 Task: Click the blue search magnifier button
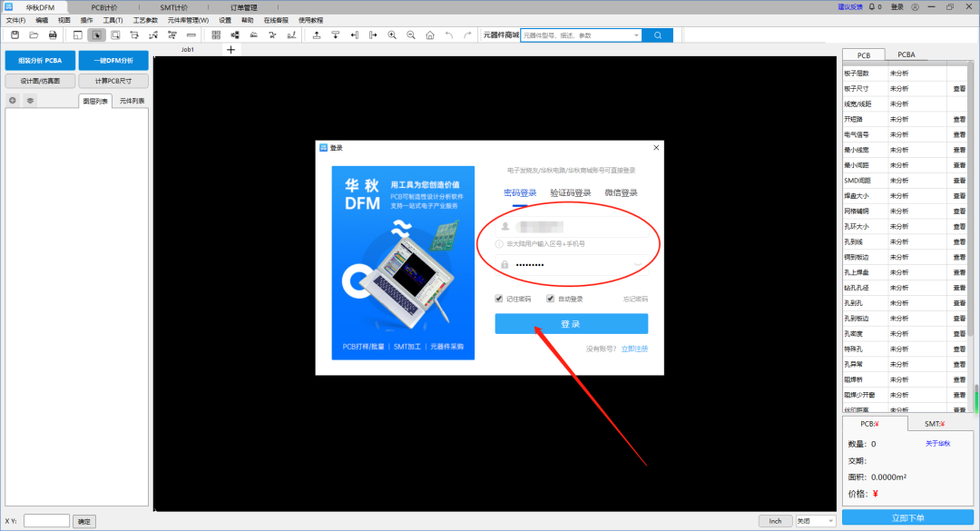658,35
